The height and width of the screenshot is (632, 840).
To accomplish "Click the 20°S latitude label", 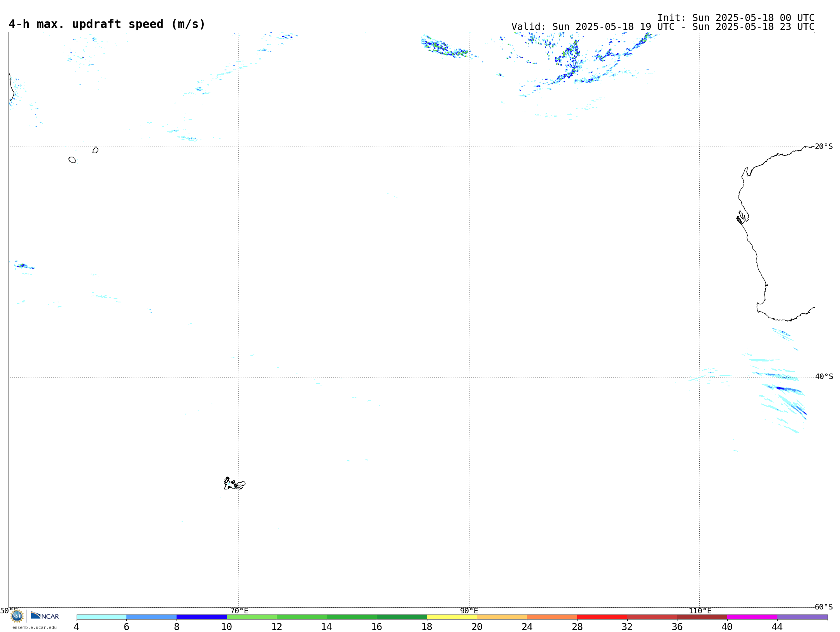I will 824,147.
